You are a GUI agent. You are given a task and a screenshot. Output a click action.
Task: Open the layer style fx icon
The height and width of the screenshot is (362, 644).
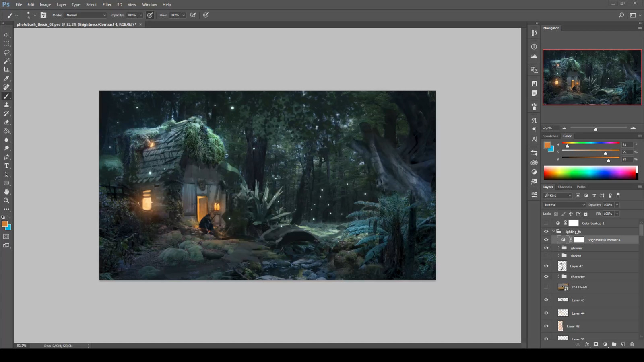tap(587, 344)
